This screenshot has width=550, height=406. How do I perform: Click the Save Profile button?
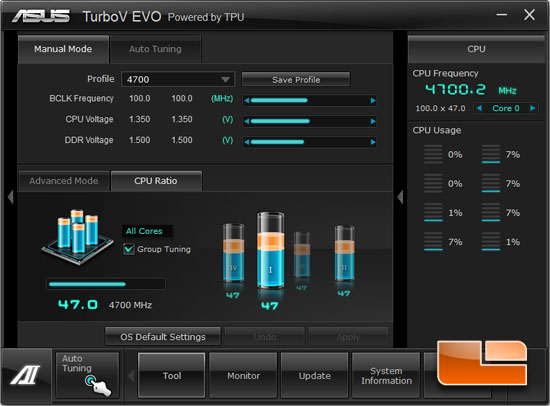pos(296,80)
